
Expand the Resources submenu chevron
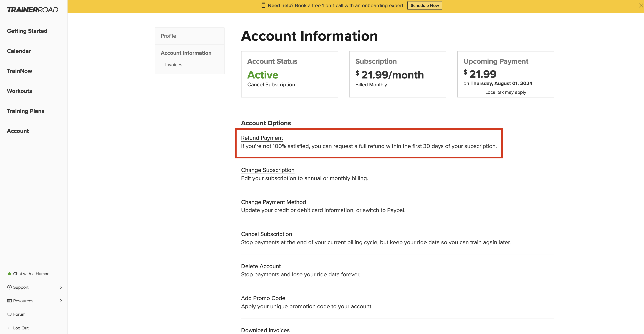coord(61,301)
